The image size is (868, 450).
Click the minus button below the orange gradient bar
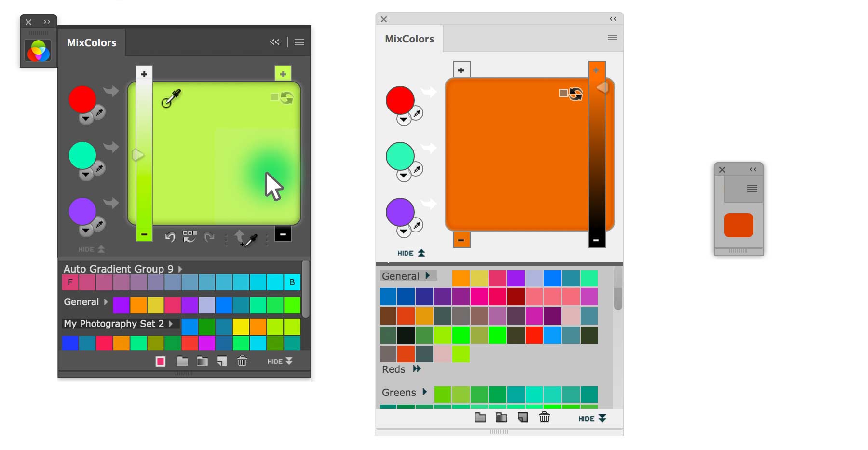pos(597,240)
